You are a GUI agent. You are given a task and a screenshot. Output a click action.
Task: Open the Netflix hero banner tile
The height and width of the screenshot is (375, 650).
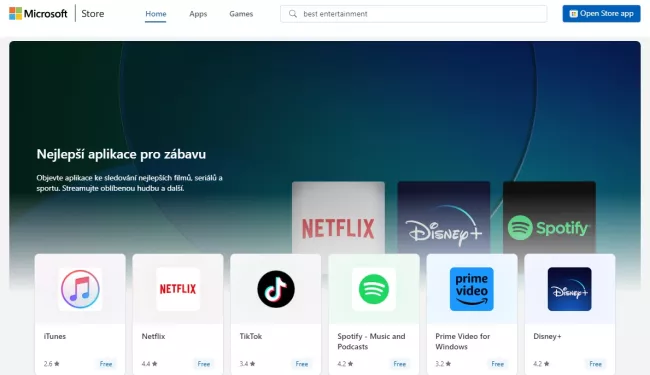pos(338,218)
